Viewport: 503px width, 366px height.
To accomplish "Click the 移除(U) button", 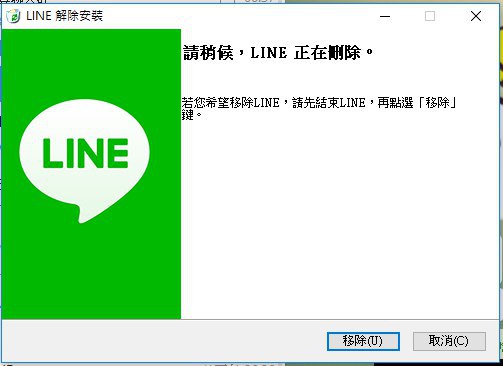I will 363,341.
